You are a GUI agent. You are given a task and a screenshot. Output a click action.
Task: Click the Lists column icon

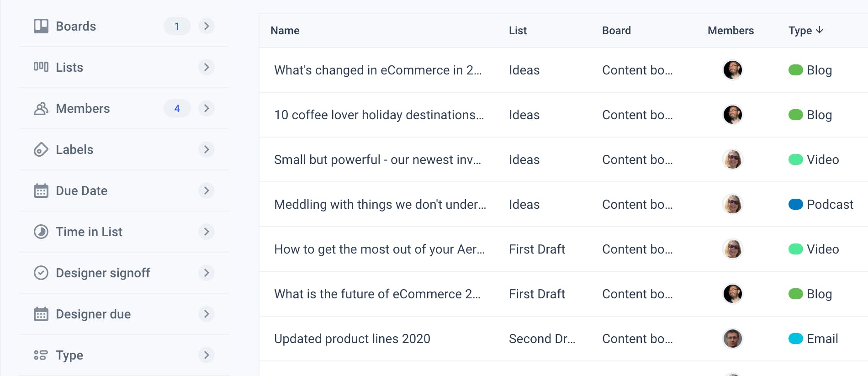tap(41, 67)
